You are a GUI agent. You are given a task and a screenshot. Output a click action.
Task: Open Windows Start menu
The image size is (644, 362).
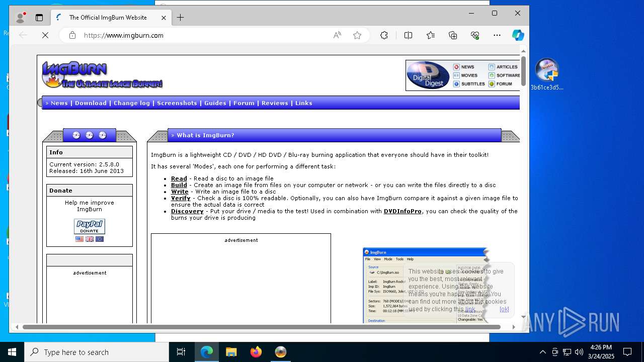coord(12,352)
